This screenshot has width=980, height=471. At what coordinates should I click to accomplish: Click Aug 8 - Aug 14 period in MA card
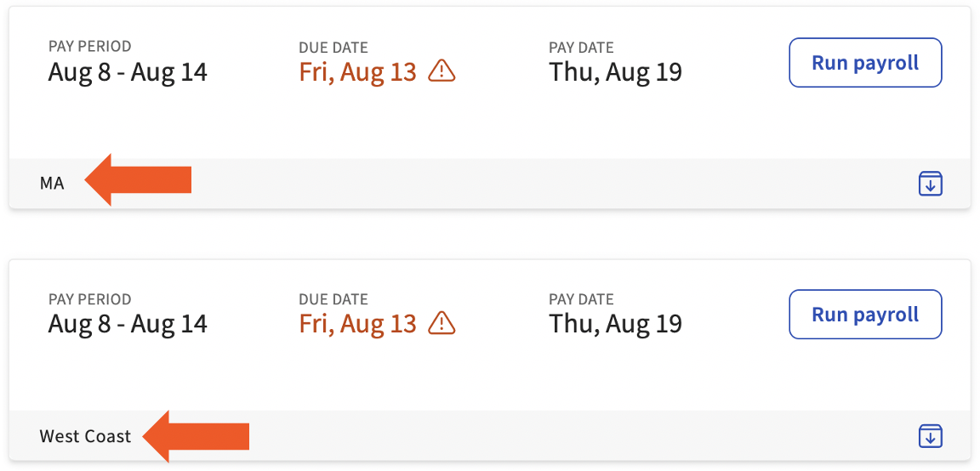128,72
